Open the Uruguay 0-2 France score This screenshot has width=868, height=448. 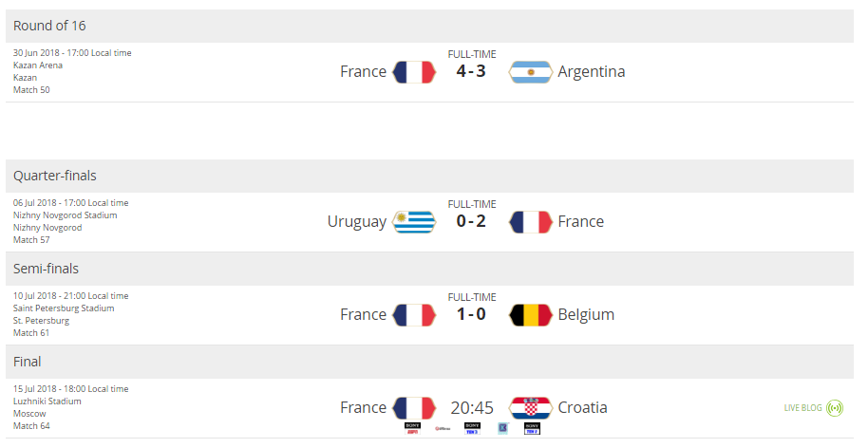tap(471, 221)
